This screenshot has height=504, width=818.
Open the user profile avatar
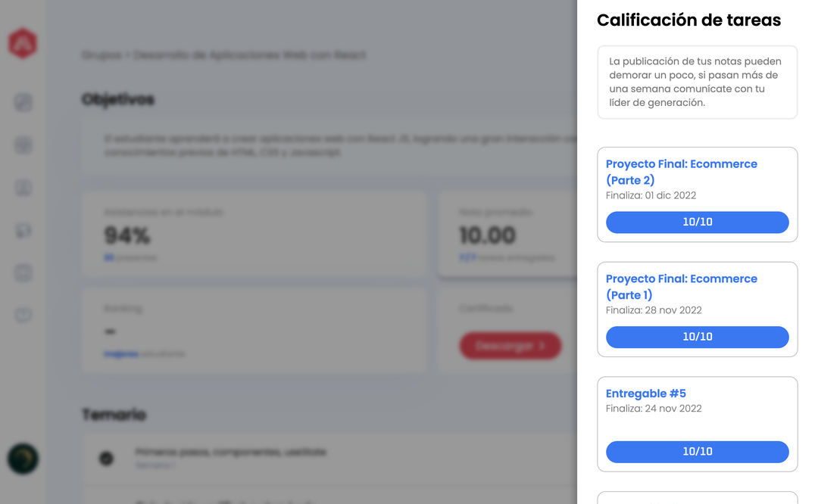pos(23,459)
